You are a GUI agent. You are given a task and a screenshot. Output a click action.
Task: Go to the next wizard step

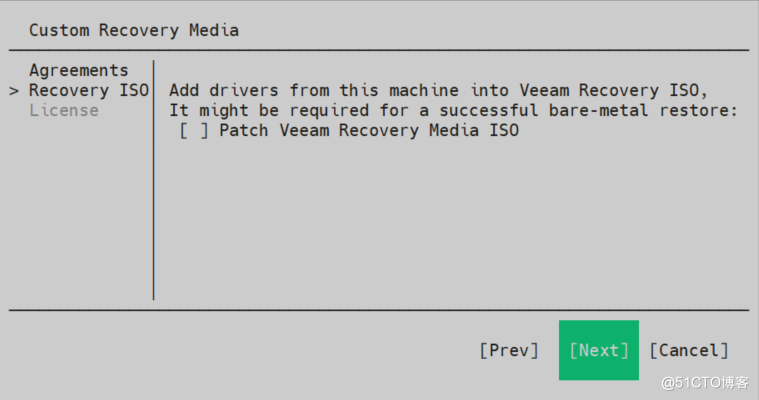pyautogui.click(x=599, y=350)
